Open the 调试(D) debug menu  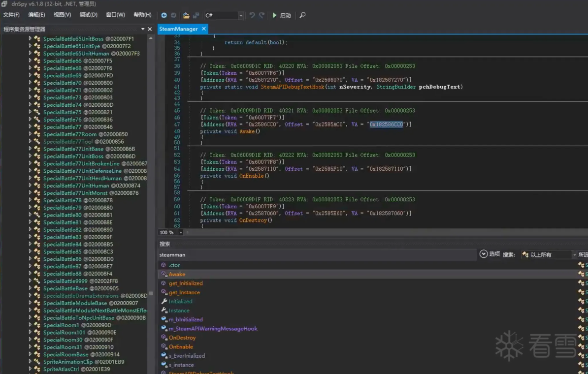(x=89, y=15)
